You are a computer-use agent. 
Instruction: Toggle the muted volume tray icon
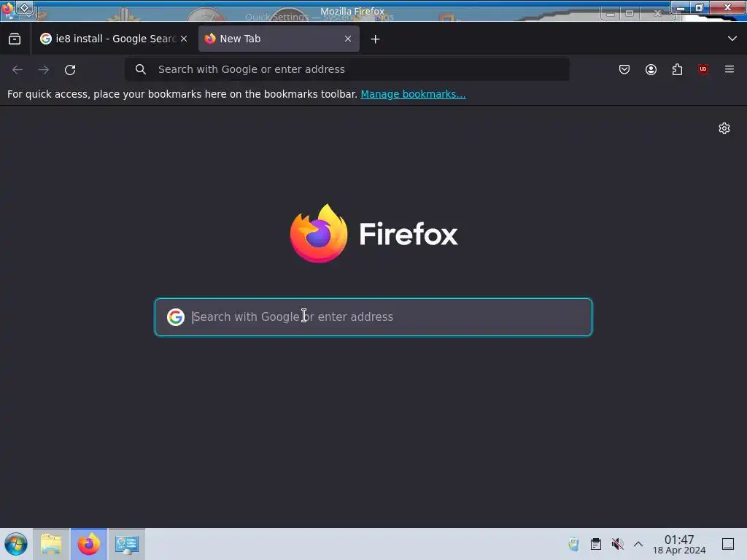coord(617,544)
